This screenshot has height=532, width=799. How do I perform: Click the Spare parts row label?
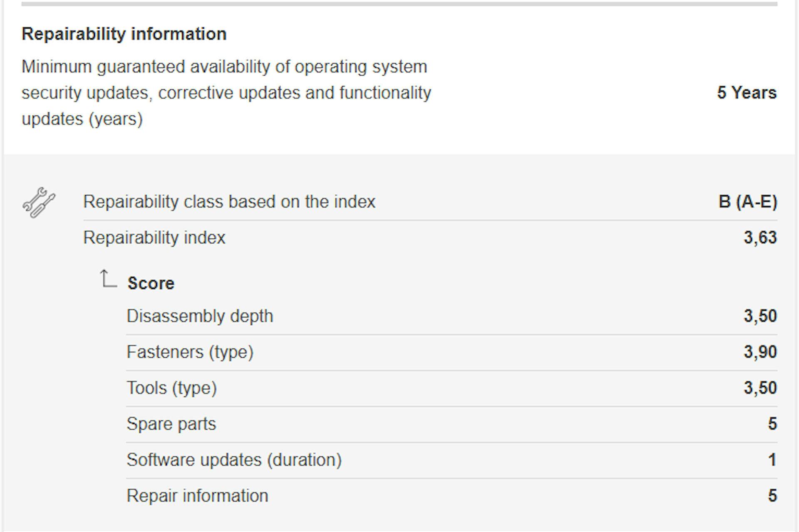[x=171, y=424]
